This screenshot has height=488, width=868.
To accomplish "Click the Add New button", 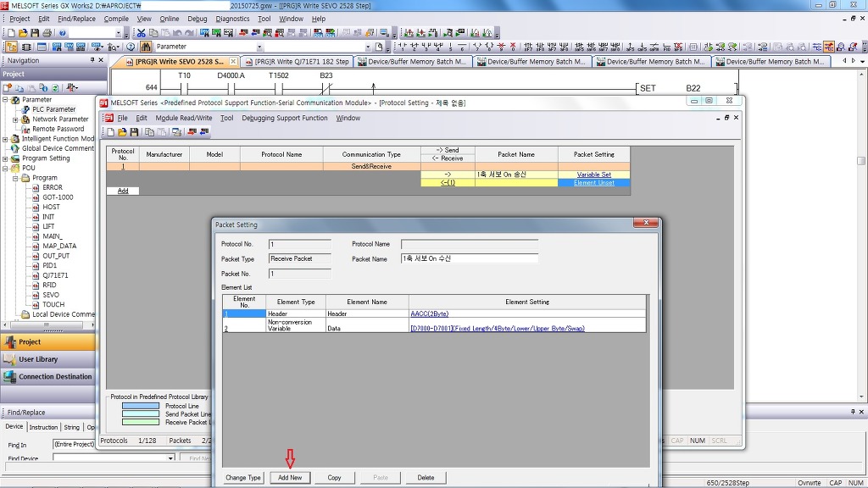I will pyautogui.click(x=290, y=477).
